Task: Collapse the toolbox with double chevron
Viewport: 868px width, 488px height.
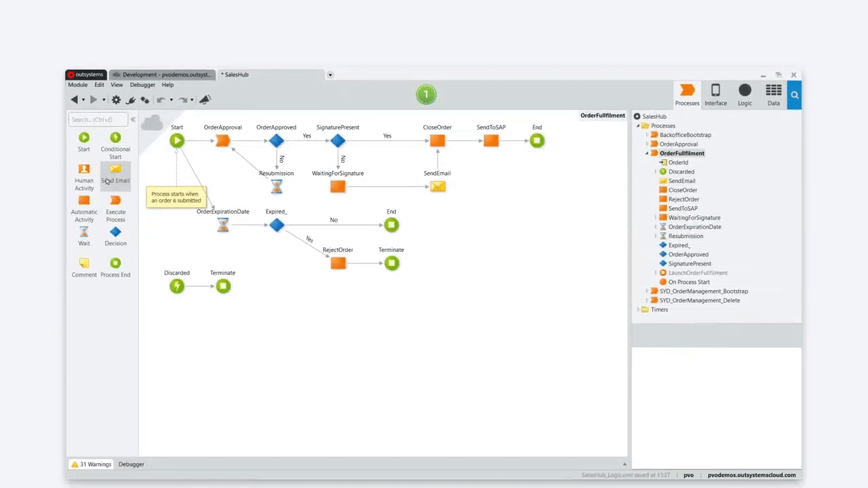Action: [x=133, y=120]
